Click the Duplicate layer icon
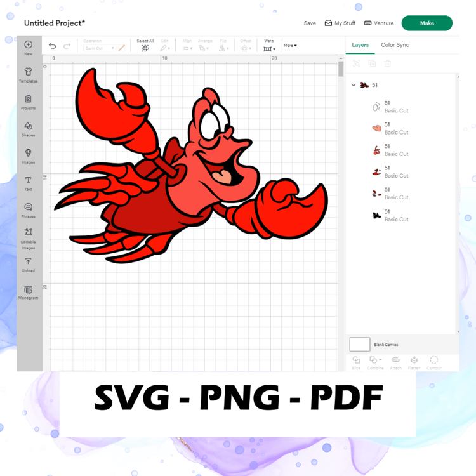Viewport: 476px width, 476px height. 372,63
